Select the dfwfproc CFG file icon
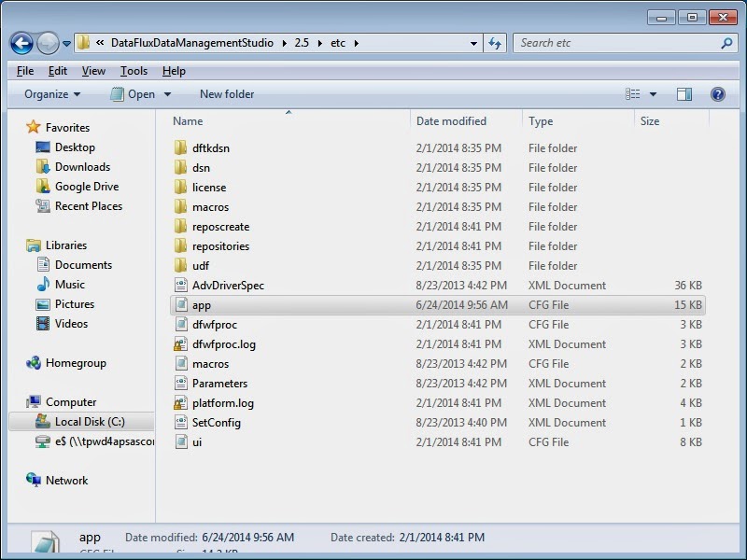747x560 pixels. [x=180, y=324]
